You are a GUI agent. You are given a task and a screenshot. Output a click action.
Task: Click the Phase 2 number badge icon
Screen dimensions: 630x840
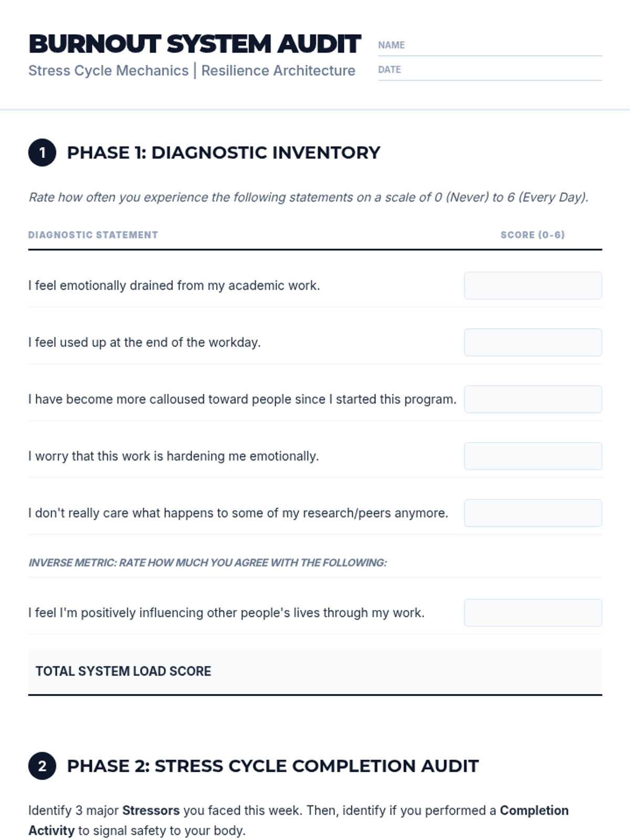point(42,766)
